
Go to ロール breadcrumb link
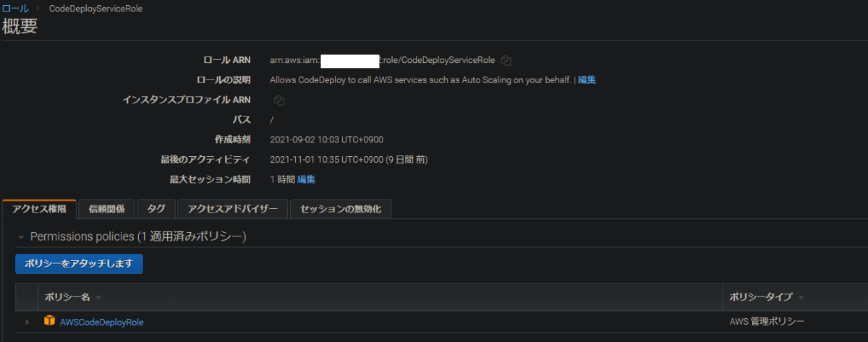pyautogui.click(x=15, y=9)
